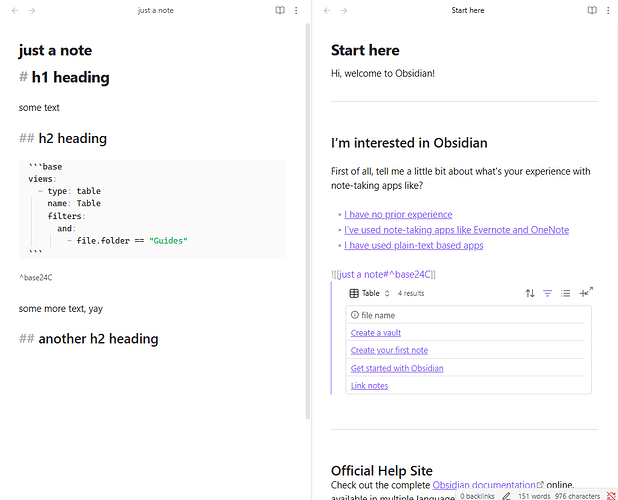Open the properties list in base toolbar

tap(565, 293)
